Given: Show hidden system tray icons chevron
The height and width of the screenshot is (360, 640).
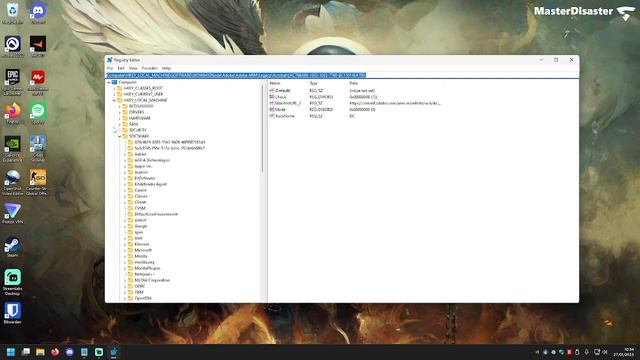Looking at the screenshot, I should (x=537, y=352).
